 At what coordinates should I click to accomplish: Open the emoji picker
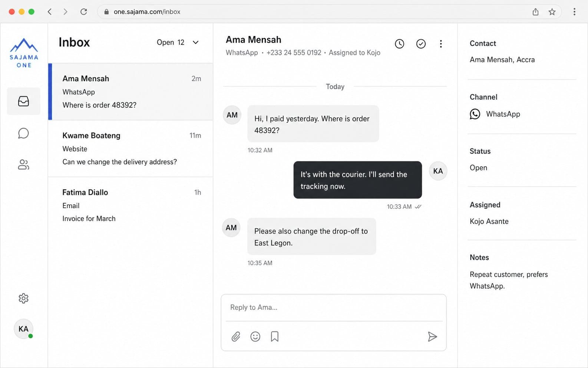coord(255,336)
